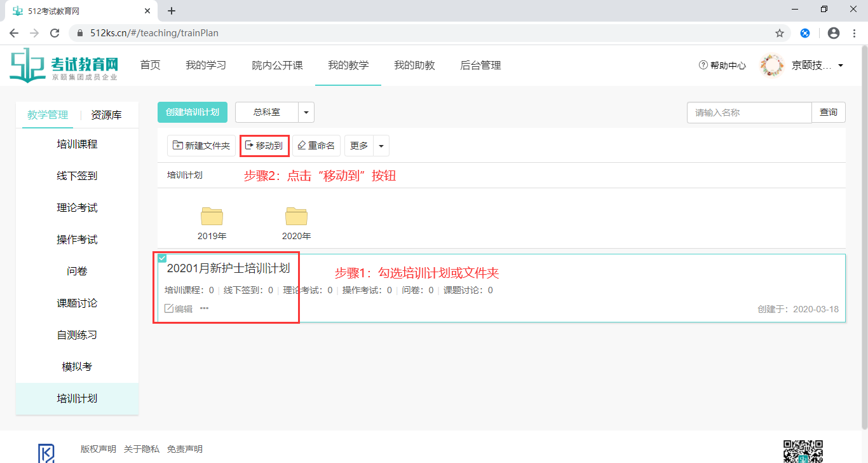Open 院内公开课 navigation item
Screen dimensions: 868x463
pyautogui.click(x=277, y=65)
